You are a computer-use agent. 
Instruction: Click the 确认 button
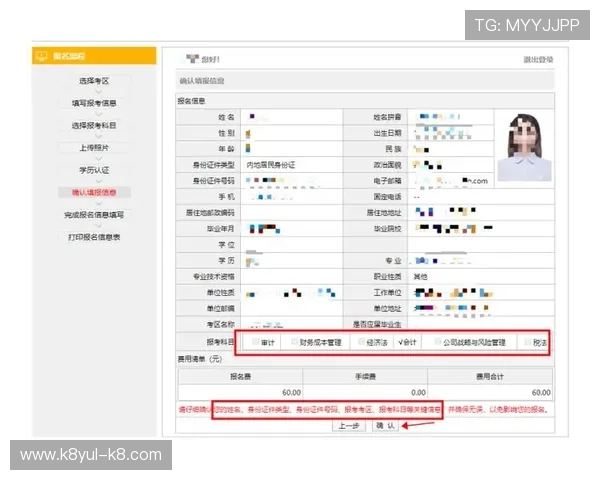[x=385, y=425]
